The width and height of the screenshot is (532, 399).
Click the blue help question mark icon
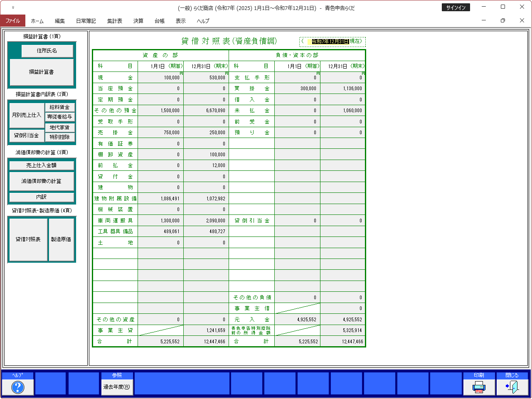[17, 387]
